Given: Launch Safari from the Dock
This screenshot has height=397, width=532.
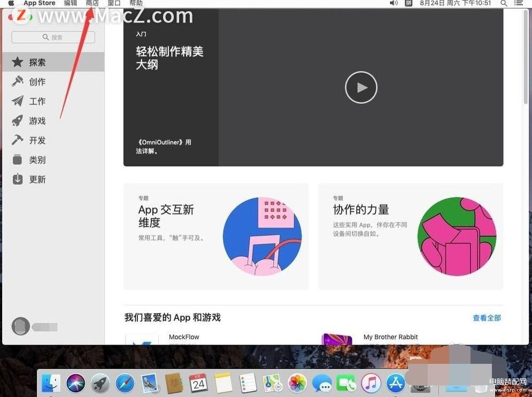Looking at the screenshot, I should coord(125,383).
